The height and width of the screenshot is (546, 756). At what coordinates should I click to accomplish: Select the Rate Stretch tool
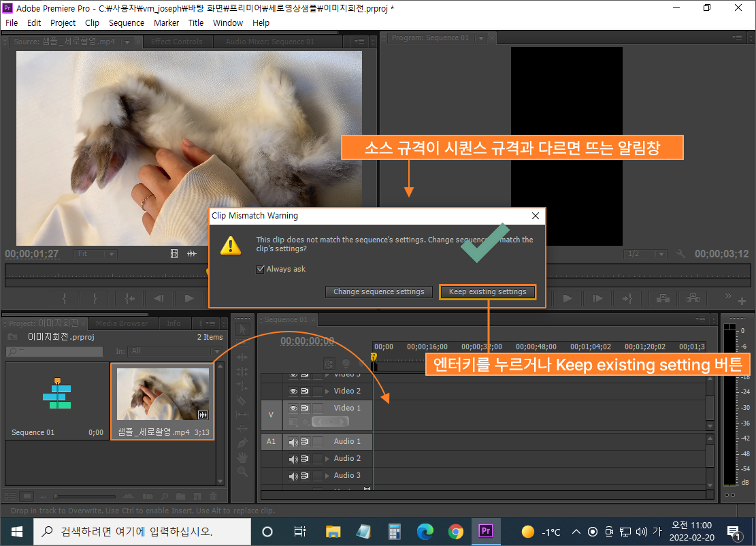[x=242, y=386]
